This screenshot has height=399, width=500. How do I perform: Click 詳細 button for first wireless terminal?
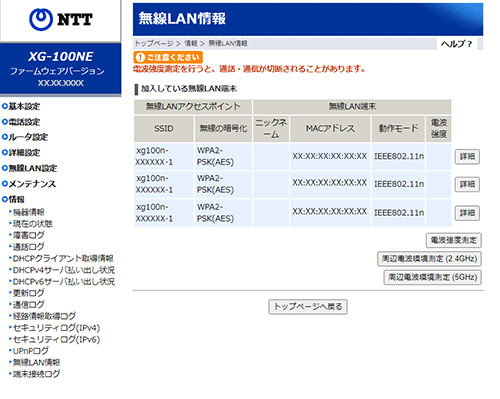(x=467, y=156)
